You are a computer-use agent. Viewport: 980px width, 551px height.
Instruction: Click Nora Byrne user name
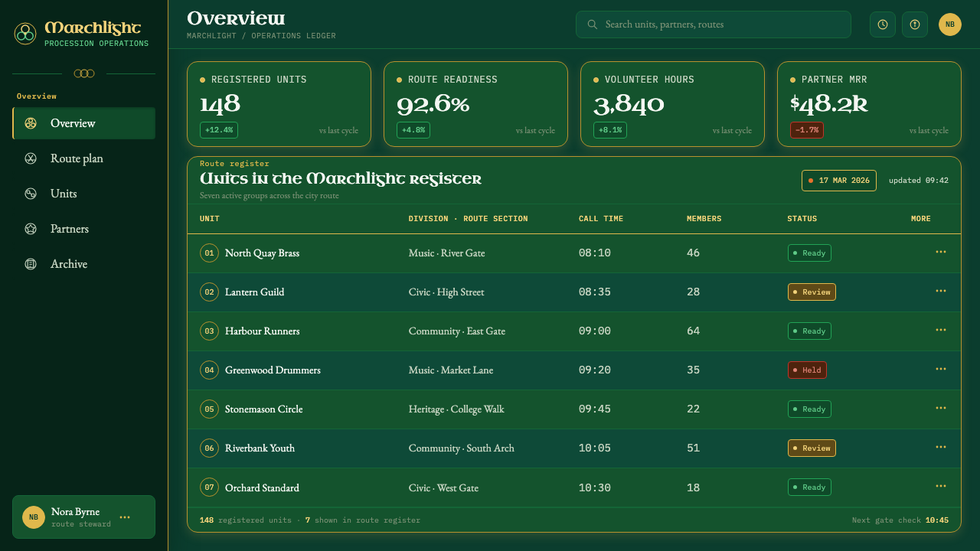[75, 512]
